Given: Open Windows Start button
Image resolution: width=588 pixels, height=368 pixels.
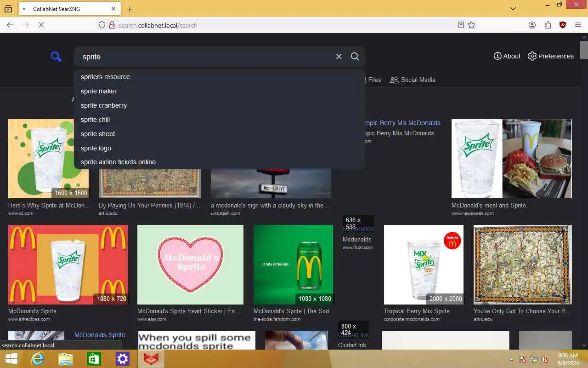Looking at the screenshot, I should point(11,359).
